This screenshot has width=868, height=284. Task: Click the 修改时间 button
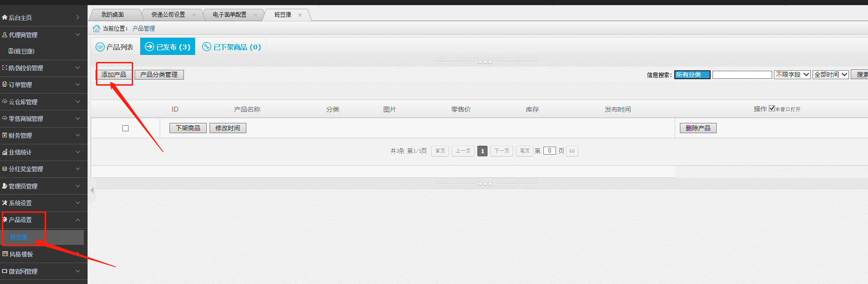click(x=228, y=128)
